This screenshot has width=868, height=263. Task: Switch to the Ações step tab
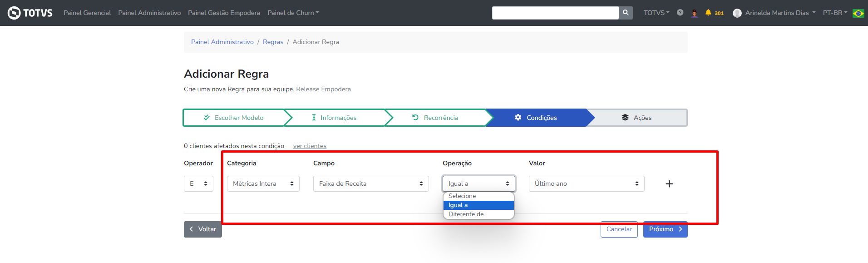coord(636,118)
